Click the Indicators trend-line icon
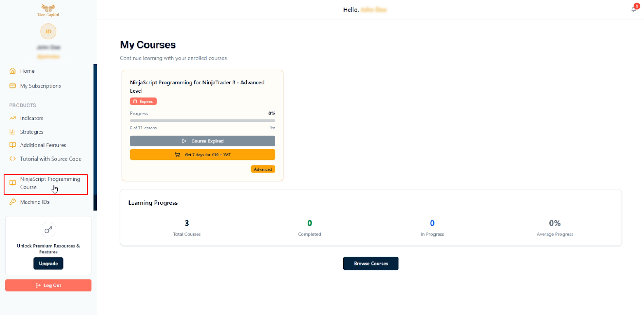This screenshot has width=644, height=315. click(x=12, y=118)
